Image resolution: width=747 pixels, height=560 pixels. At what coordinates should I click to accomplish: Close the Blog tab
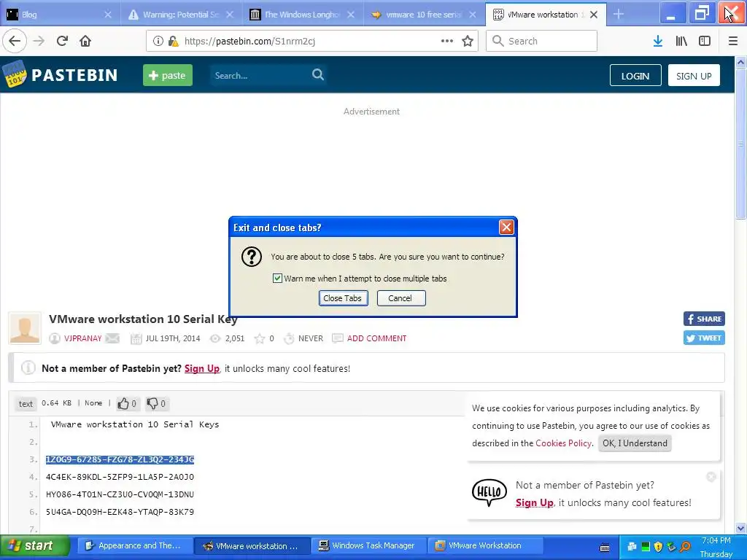[108, 15]
